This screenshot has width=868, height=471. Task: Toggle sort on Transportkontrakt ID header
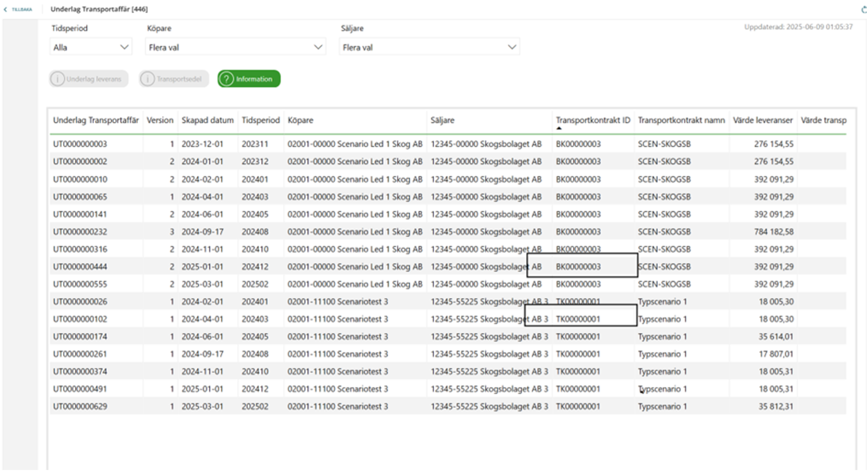pyautogui.click(x=593, y=120)
